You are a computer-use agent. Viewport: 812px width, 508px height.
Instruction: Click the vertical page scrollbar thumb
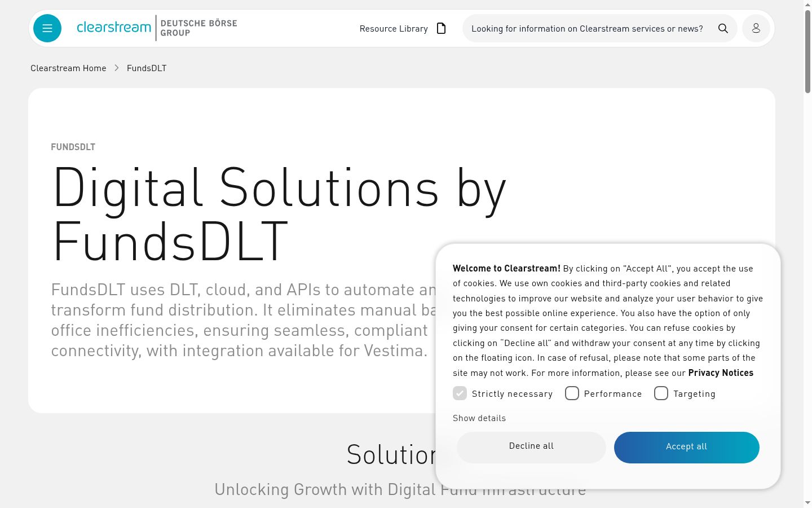pos(807,51)
